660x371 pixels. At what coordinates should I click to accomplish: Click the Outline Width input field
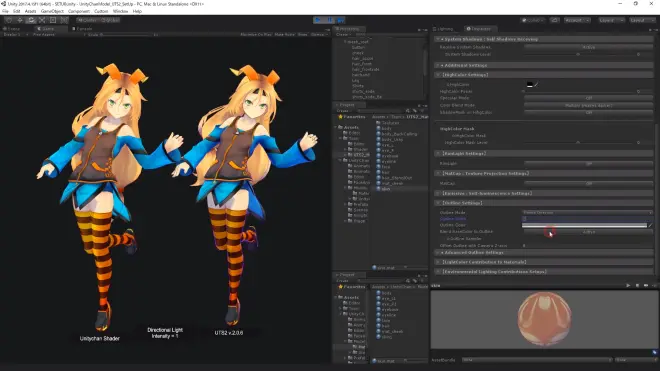[x=588, y=219]
